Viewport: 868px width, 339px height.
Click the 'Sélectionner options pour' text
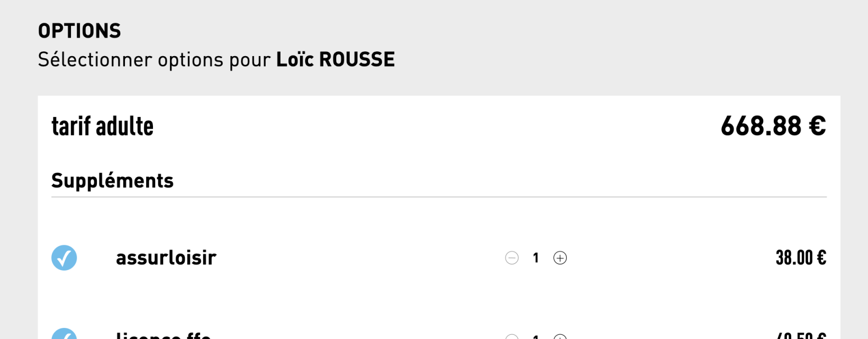(155, 60)
